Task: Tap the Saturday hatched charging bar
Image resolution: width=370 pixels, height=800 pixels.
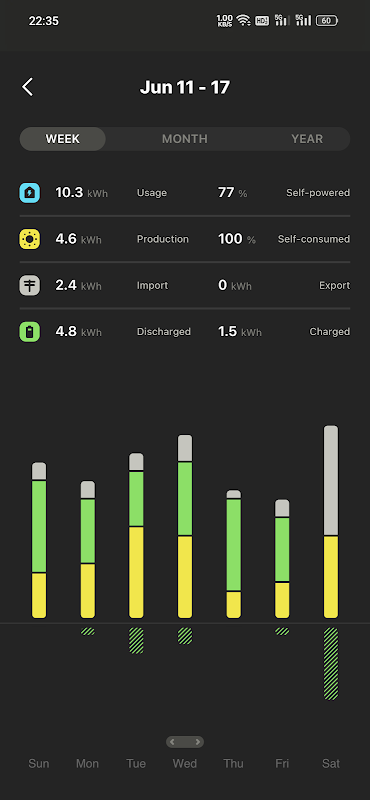Action: click(331, 663)
